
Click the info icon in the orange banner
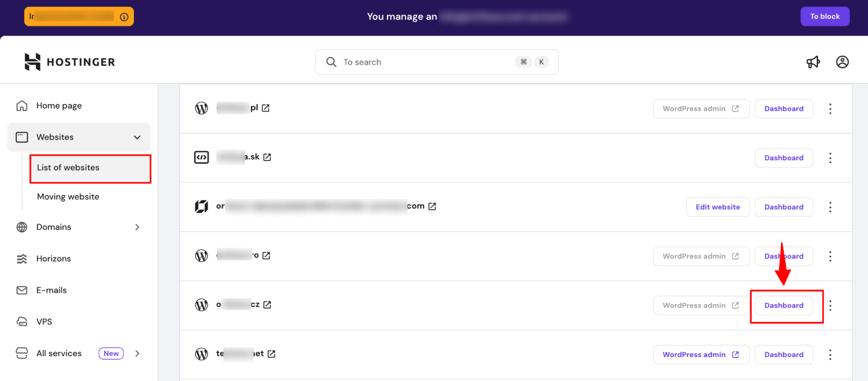[125, 17]
